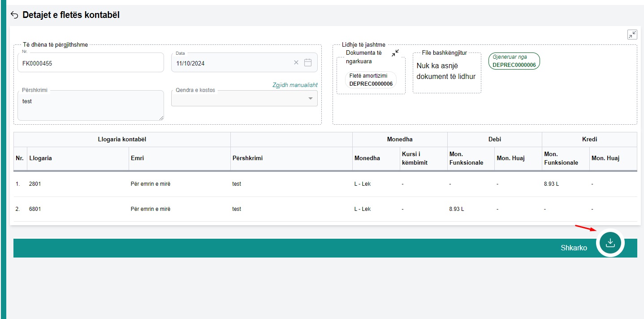644x319 pixels.
Task: Collapse the panel using the top-right shrink icon
Action: click(632, 35)
